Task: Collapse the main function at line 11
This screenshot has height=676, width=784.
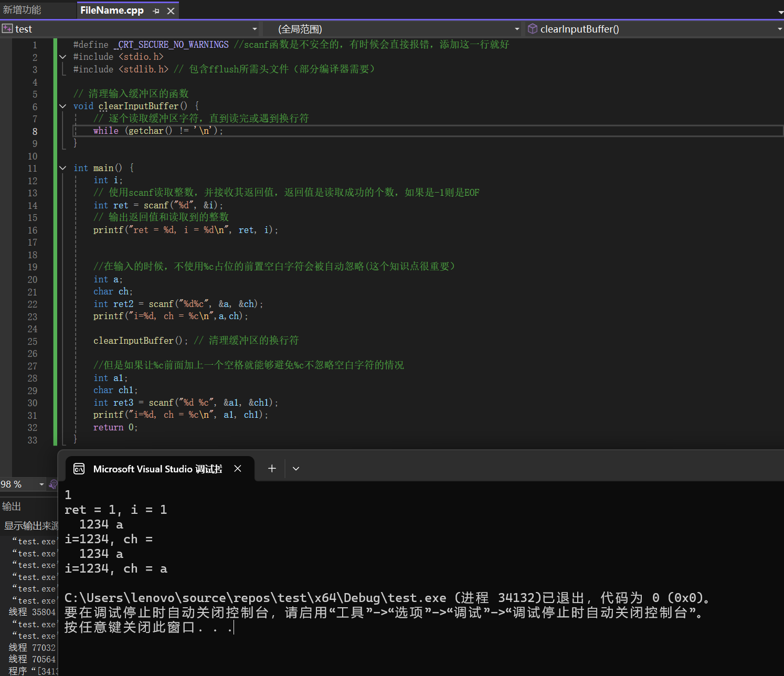Action: pyautogui.click(x=63, y=168)
